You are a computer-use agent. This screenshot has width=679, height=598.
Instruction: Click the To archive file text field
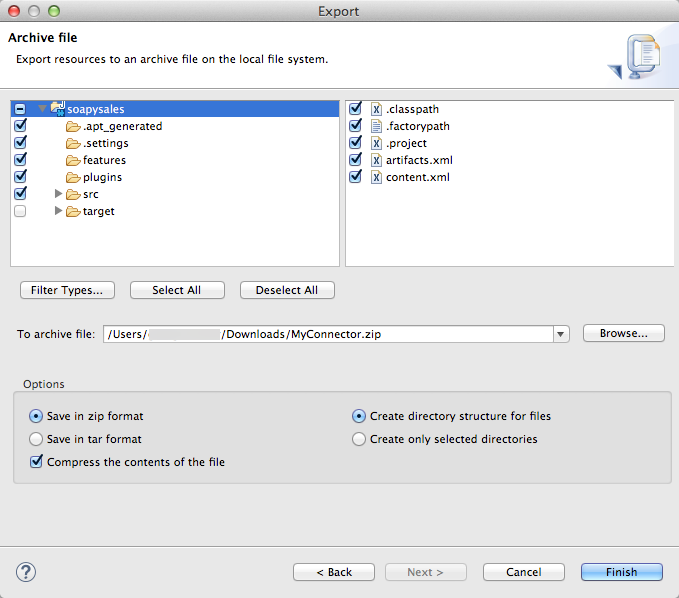(328, 334)
